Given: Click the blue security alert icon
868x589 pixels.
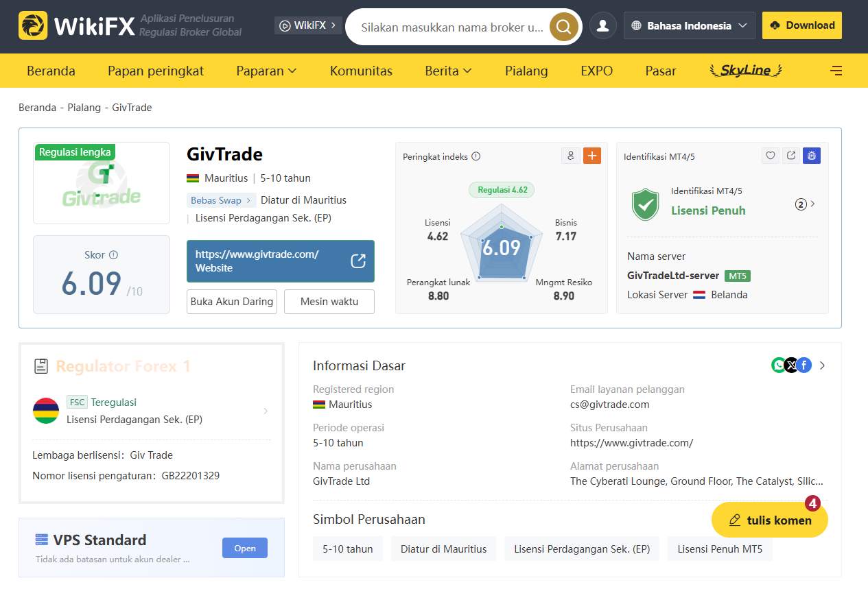Looking at the screenshot, I should pyautogui.click(x=812, y=156).
